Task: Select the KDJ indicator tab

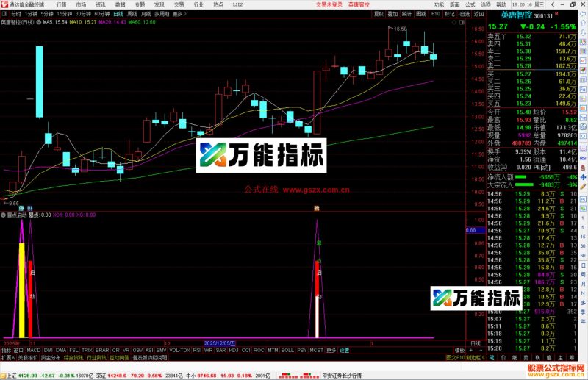Action: (x=233, y=350)
